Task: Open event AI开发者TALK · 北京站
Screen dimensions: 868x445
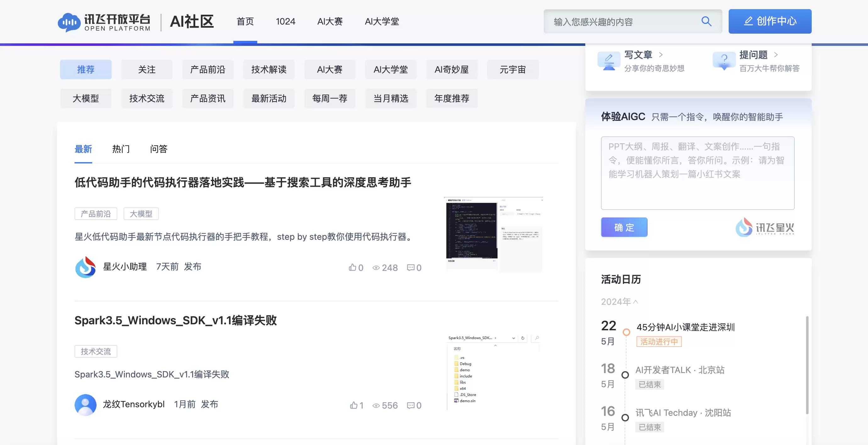Action: (x=680, y=370)
